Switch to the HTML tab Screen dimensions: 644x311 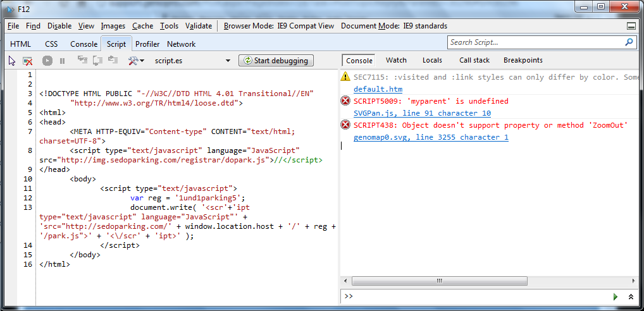point(20,44)
